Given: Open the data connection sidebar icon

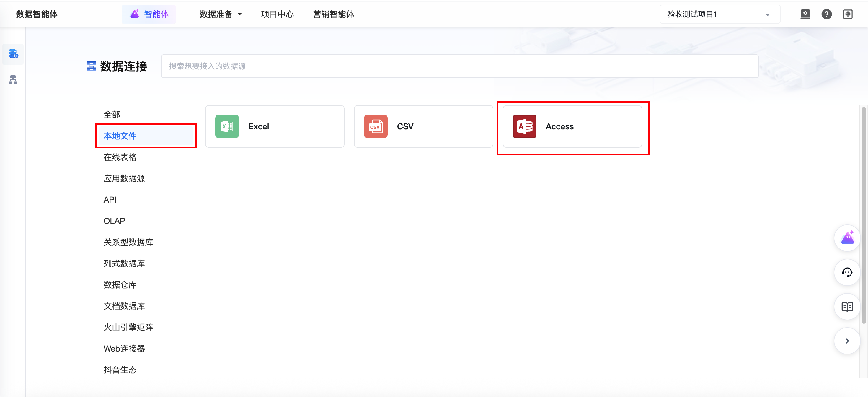Looking at the screenshot, I should (13, 54).
